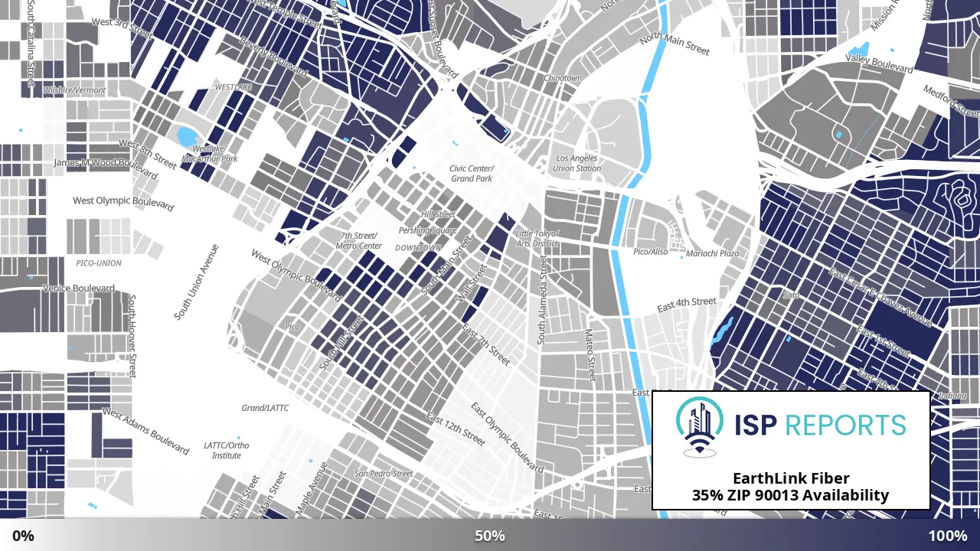Click the DOWNTOWN district label

click(x=418, y=248)
